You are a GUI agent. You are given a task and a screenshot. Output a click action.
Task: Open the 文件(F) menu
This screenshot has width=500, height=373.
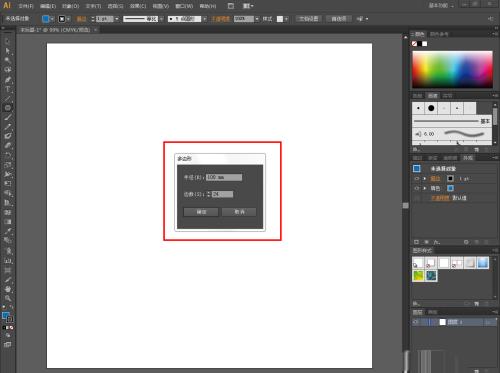click(x=26, y=6)
